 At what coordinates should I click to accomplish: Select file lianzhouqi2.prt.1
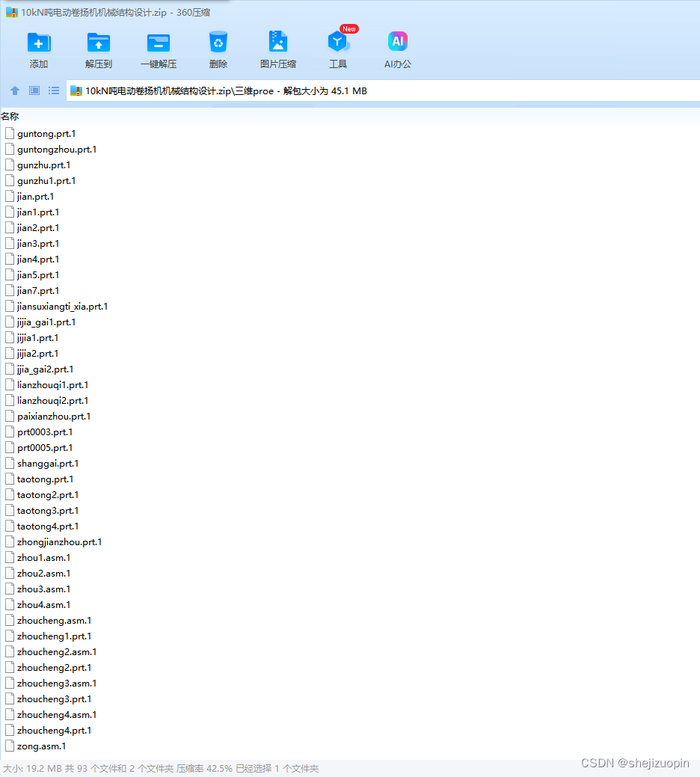47,401
